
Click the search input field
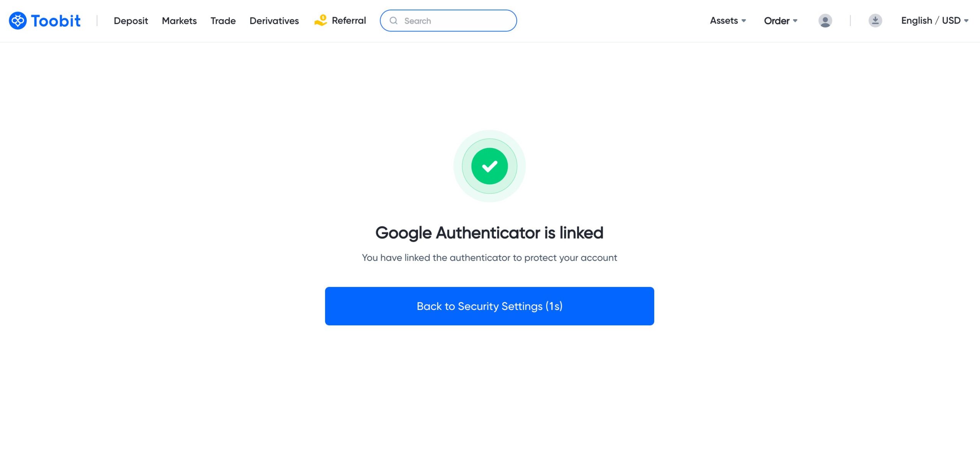tap(449, 20)
